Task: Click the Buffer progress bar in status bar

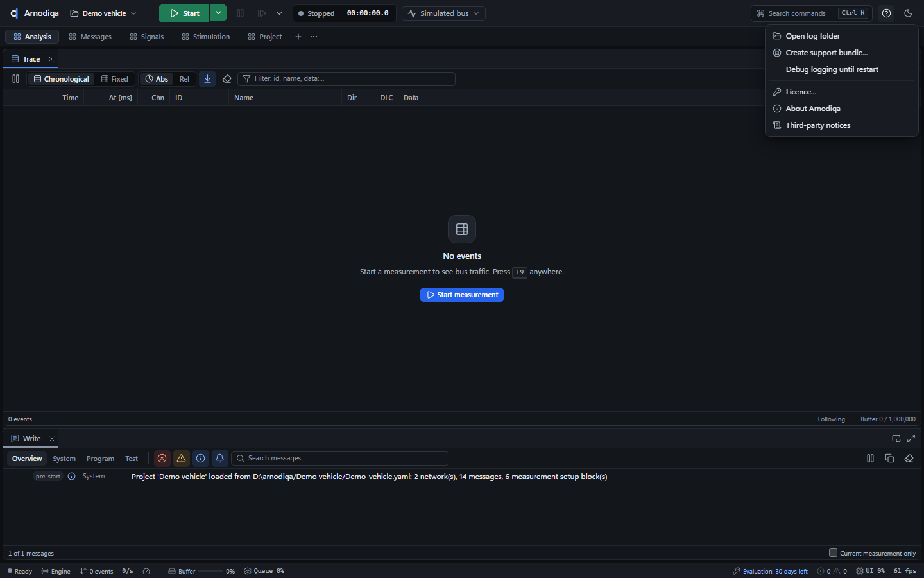Action: (210, 571)
